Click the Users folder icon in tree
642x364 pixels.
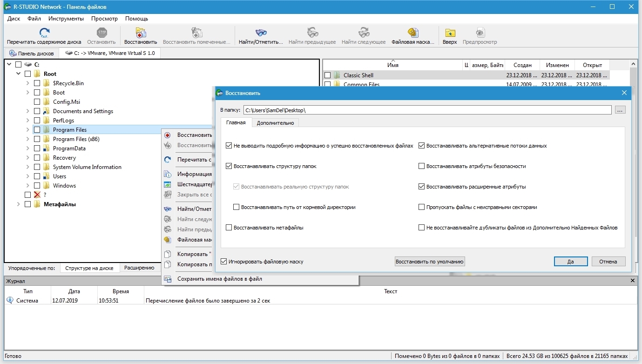47,176
